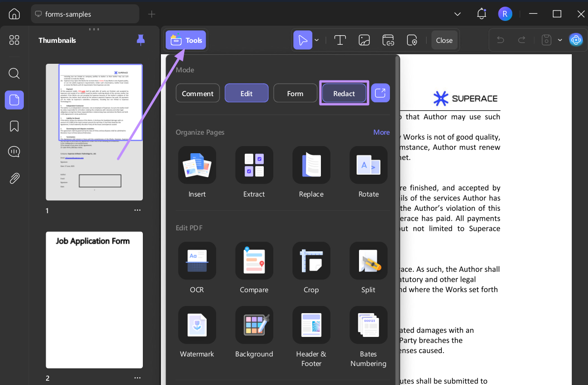Open the Tools menu

185,40
